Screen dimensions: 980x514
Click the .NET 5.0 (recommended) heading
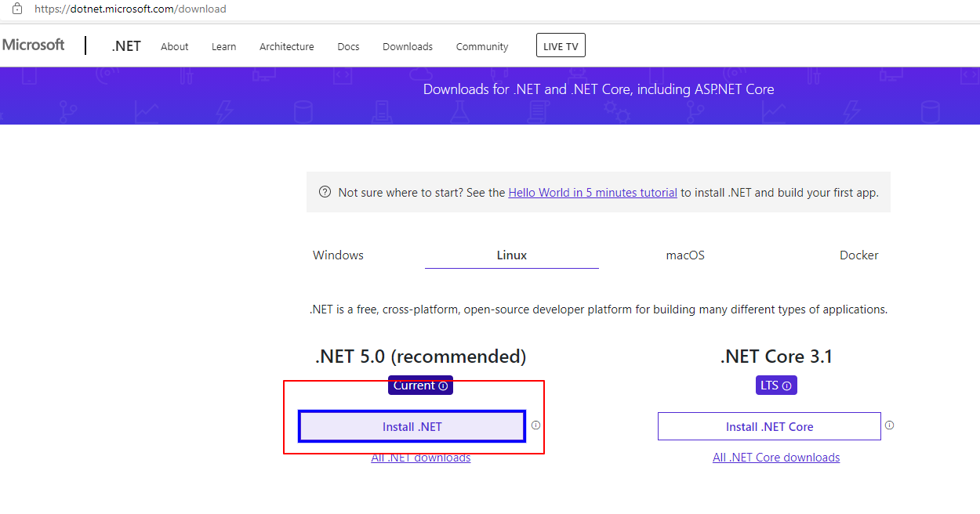coord(421,357)
